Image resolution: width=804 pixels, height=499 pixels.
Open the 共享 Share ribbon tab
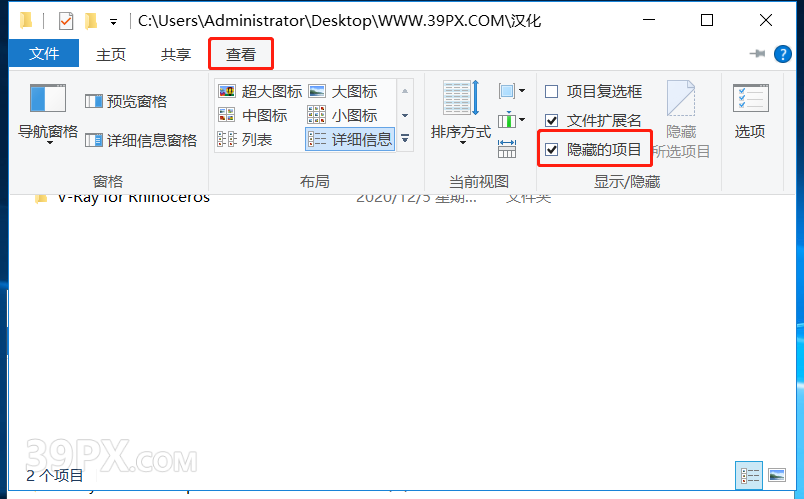click(x=176, y=54)
